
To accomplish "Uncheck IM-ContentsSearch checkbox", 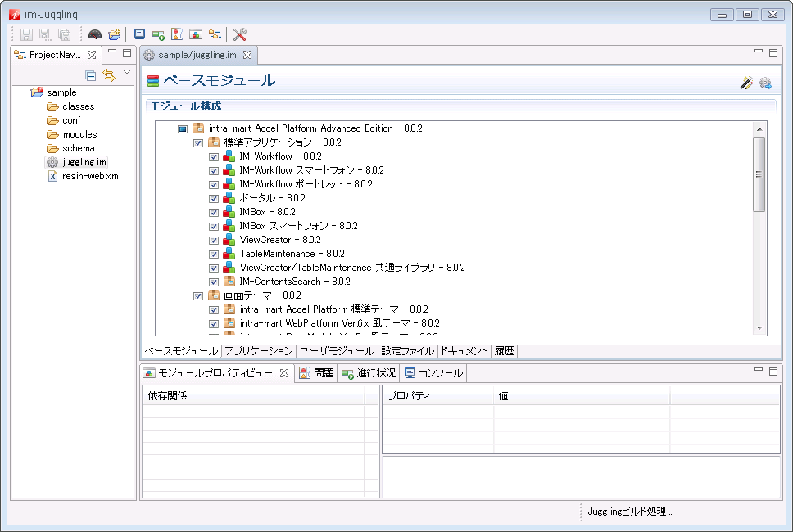I will [214, 282].
